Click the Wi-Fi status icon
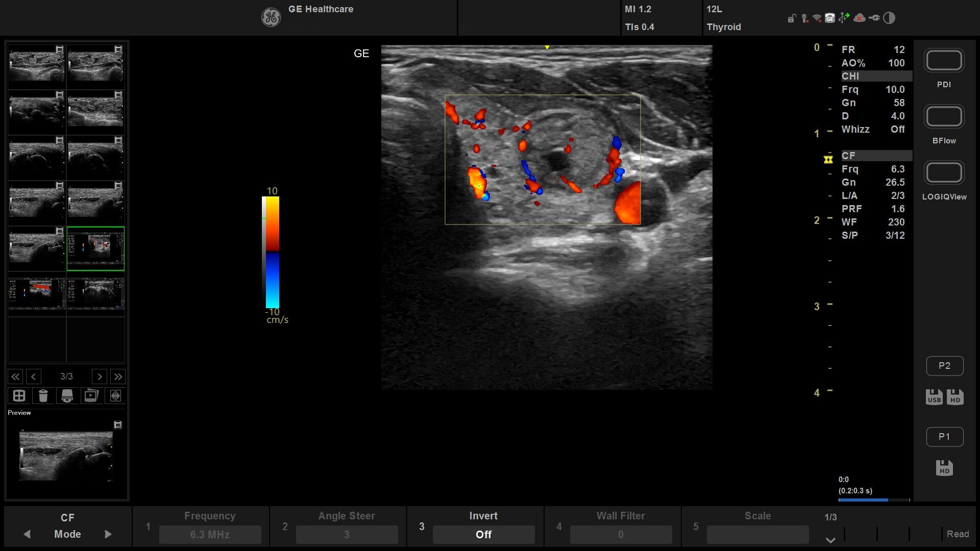This screenshot has height=551, width=980. [x=817, y=18]
